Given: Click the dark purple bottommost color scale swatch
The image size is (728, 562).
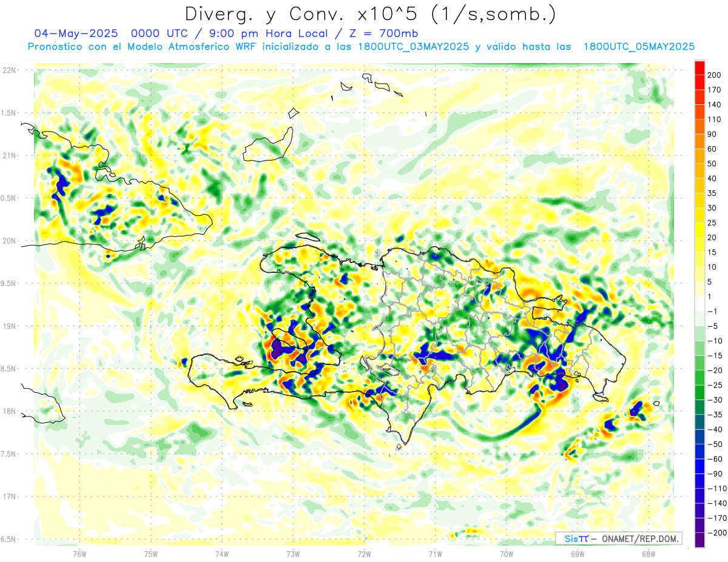Looking at the screenshot, I should (x=699, y=540).
